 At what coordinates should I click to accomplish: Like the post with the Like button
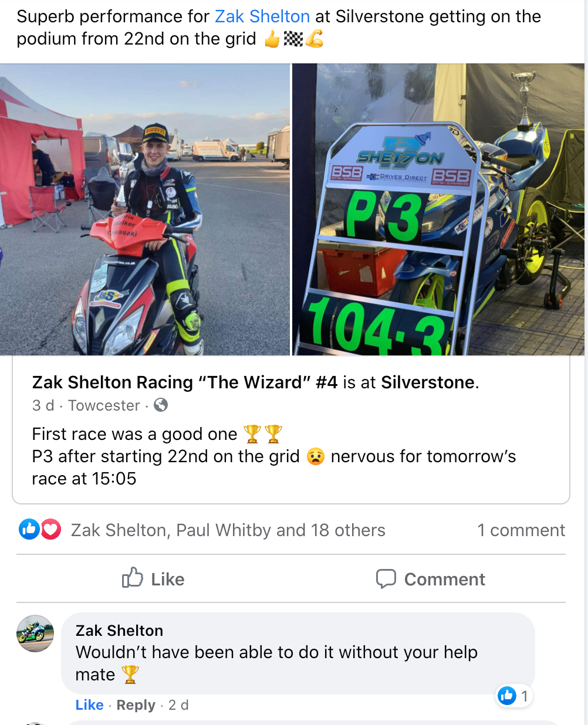click(x=153, y=579)
